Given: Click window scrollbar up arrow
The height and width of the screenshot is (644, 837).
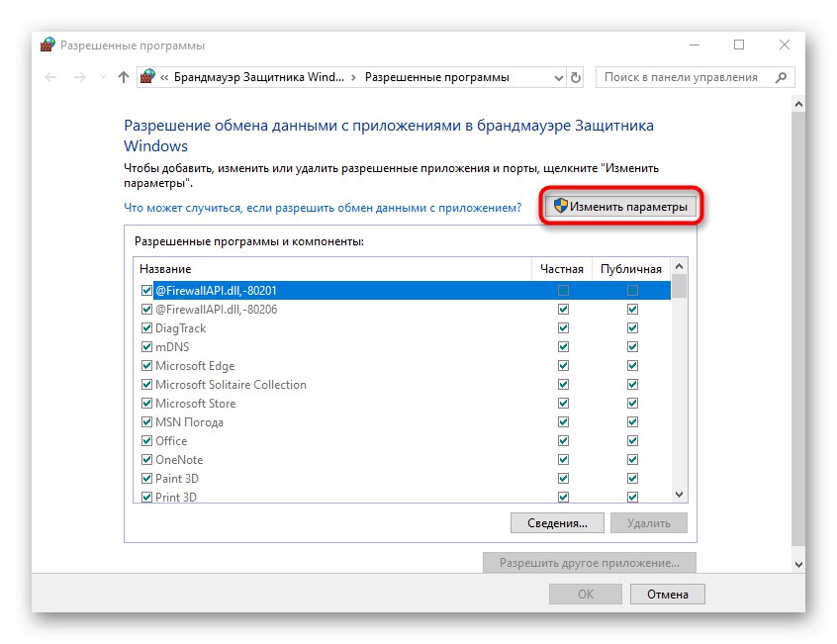Looking at the screenshot, I should pos(798,104).
